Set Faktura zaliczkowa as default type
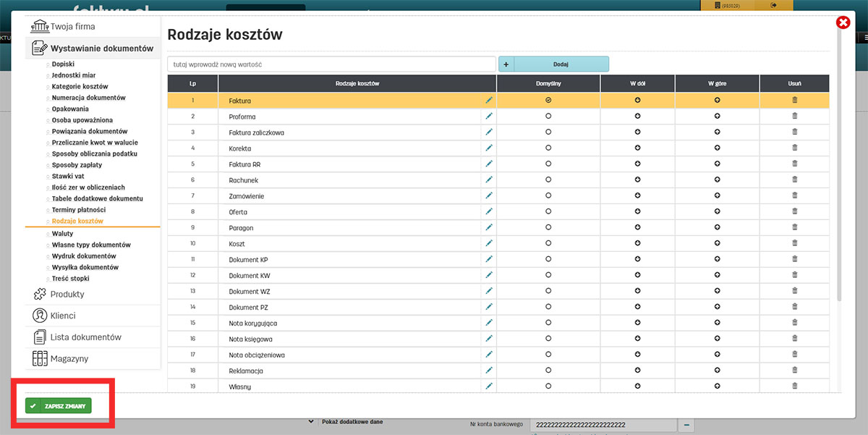 tap(548, 132)
